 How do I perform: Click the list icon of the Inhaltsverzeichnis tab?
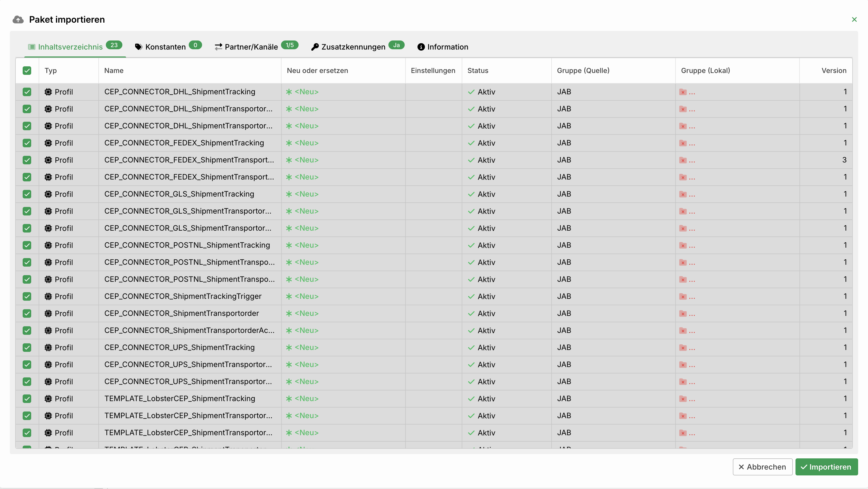(x=32, y=47)
